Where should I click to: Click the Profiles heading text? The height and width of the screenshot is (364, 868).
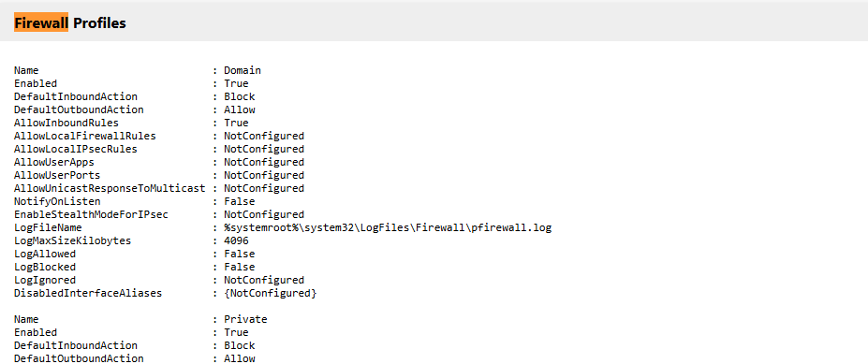[99, 23]
